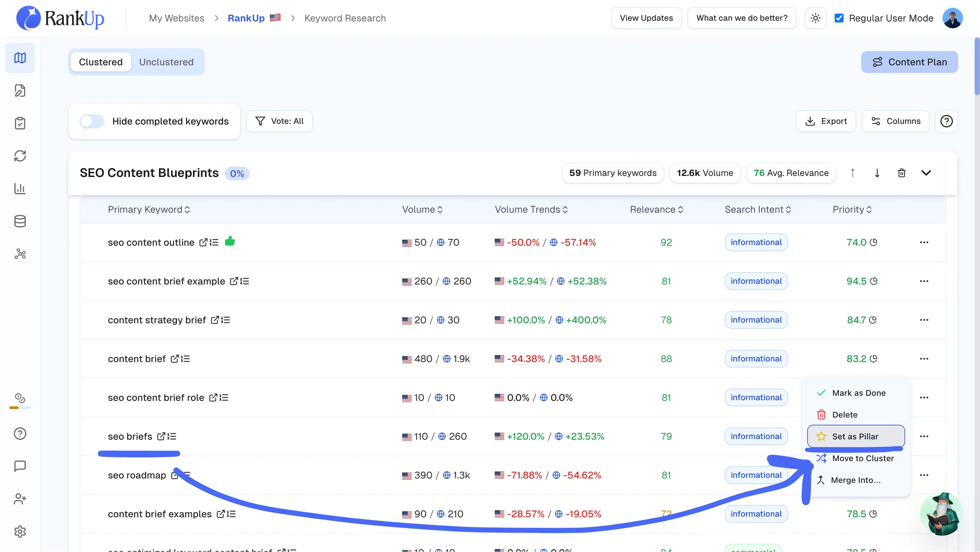Toggle Hide completed keywords switch
980x552 pixels.
pyautogui.click(x=92, y=121)
